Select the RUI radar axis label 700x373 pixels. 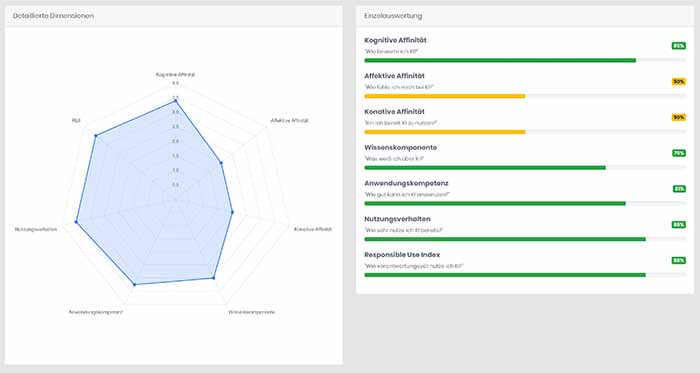76,120
